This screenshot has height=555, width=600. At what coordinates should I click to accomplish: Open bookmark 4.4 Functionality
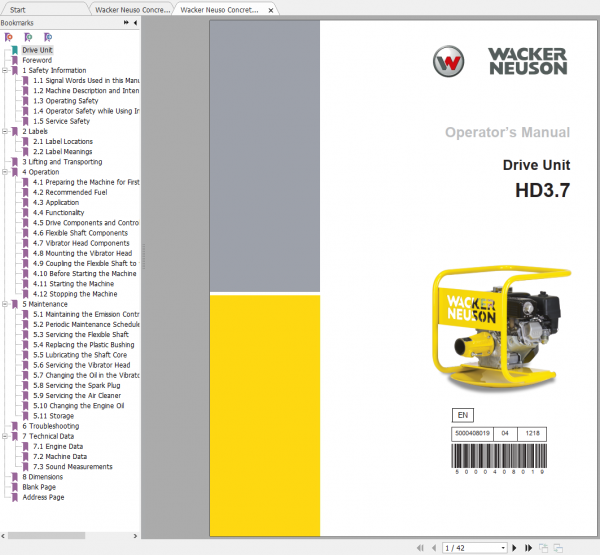(59, 213)
